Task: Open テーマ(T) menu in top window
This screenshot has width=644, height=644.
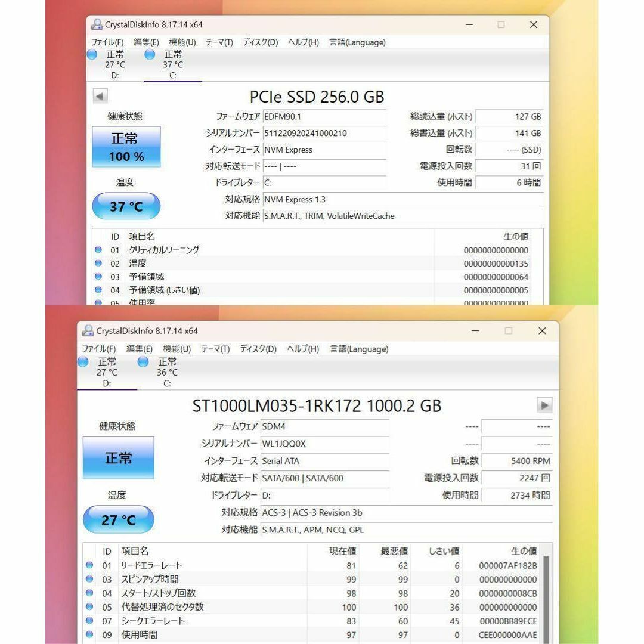Action: click(219, 42)
